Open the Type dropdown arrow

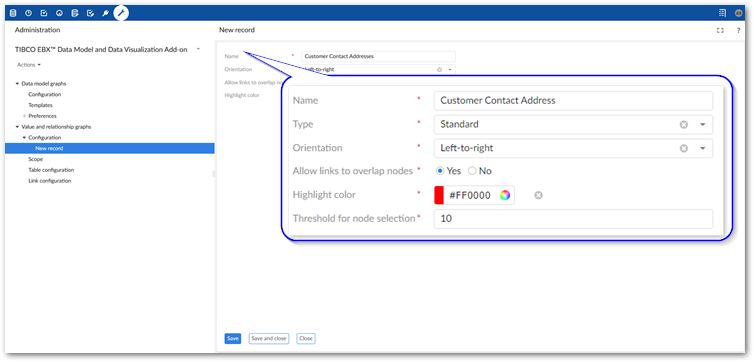point(703,125)
